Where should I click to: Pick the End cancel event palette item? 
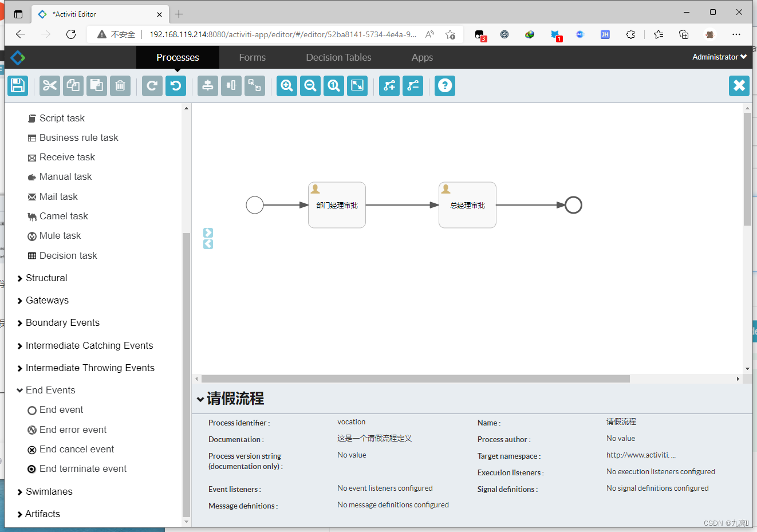[71, 450]
